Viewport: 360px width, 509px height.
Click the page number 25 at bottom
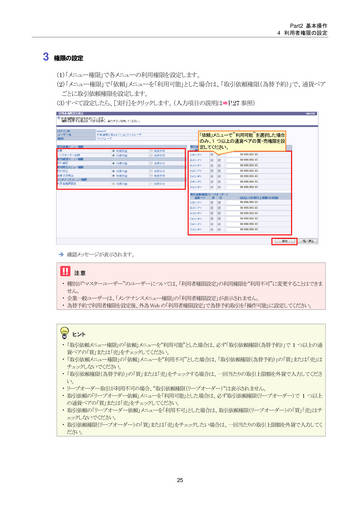[x=180, y=480]
